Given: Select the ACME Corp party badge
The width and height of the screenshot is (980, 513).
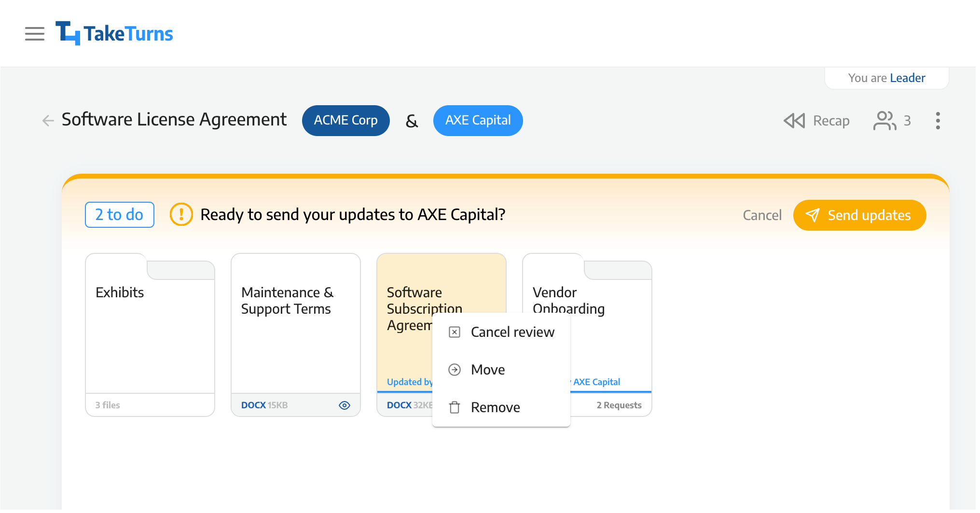Looking at the screenshot, I should coord(345,121).
